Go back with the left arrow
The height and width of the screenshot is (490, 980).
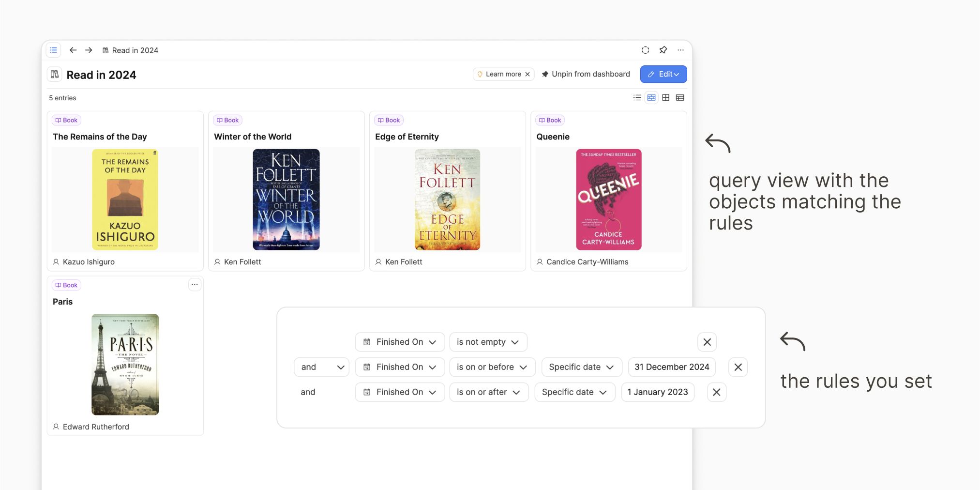[x=73, y=50]
